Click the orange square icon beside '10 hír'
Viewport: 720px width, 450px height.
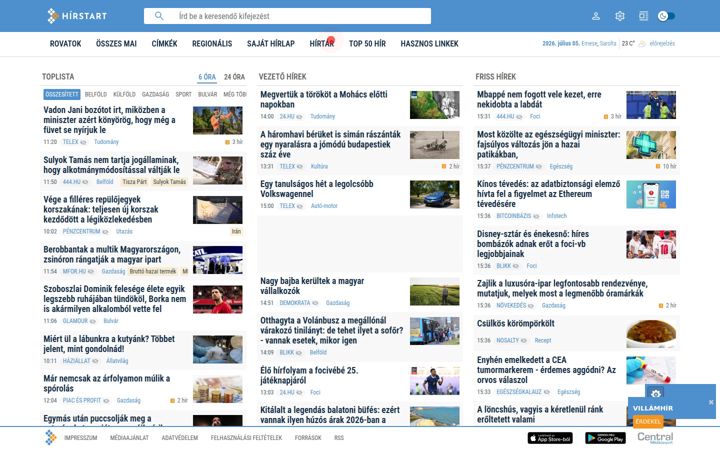click(x=658, y=166)
